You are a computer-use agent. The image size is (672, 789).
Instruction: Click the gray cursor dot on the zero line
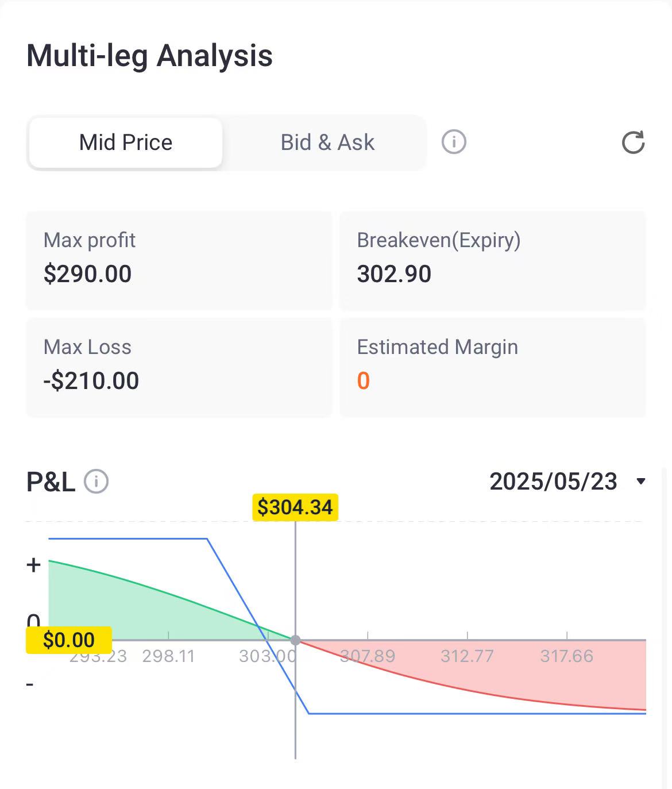(x=295, y=640)
